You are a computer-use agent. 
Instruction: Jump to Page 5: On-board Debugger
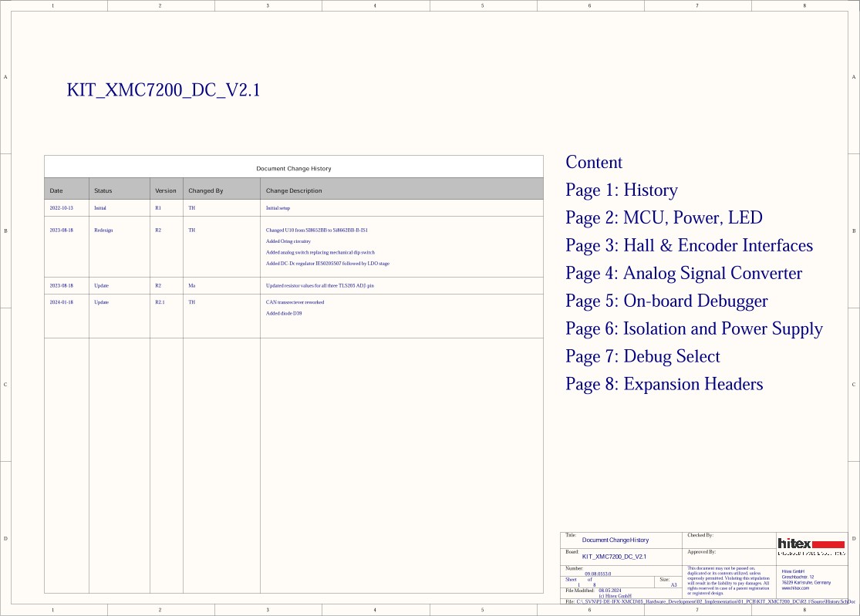tap(666, 301)
